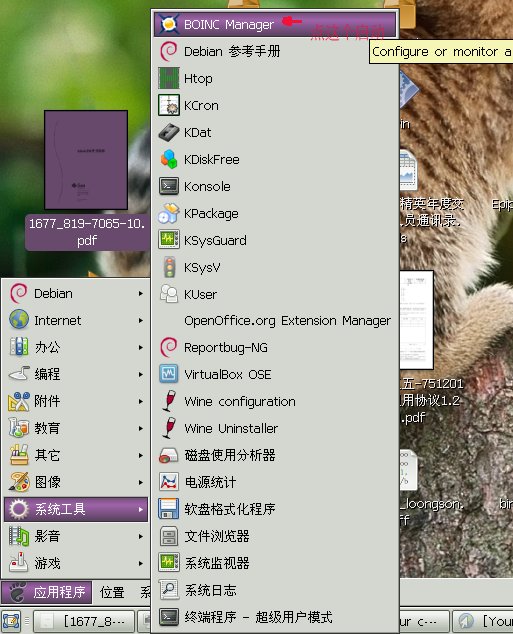Click the Wine Uninstaller glass icon

pyautogui.click(x=169, y=428)
